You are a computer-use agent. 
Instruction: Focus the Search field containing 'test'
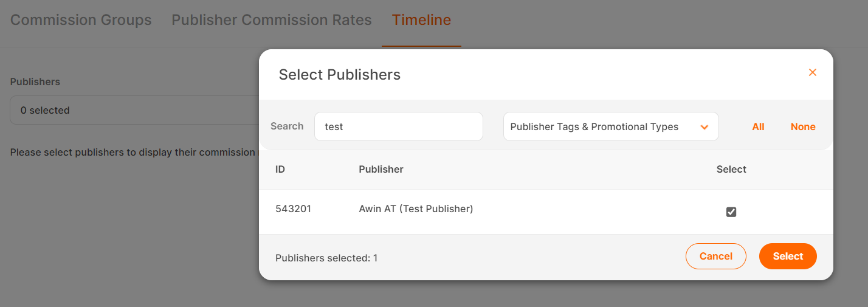pyautogui.click(x=398, y=126)
